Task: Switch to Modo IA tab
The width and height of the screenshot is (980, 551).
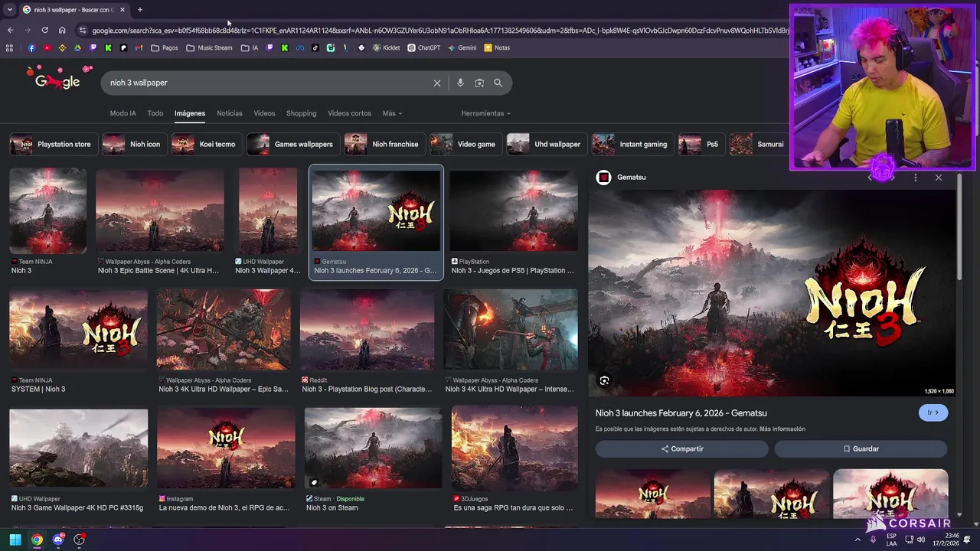Action: click(122, 113)
